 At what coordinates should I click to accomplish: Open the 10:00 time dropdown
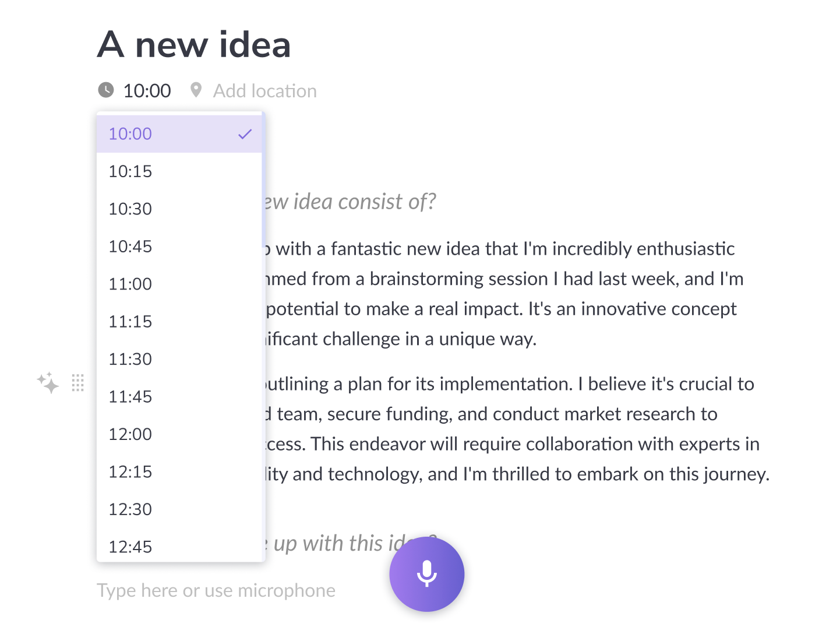point(147,91)
